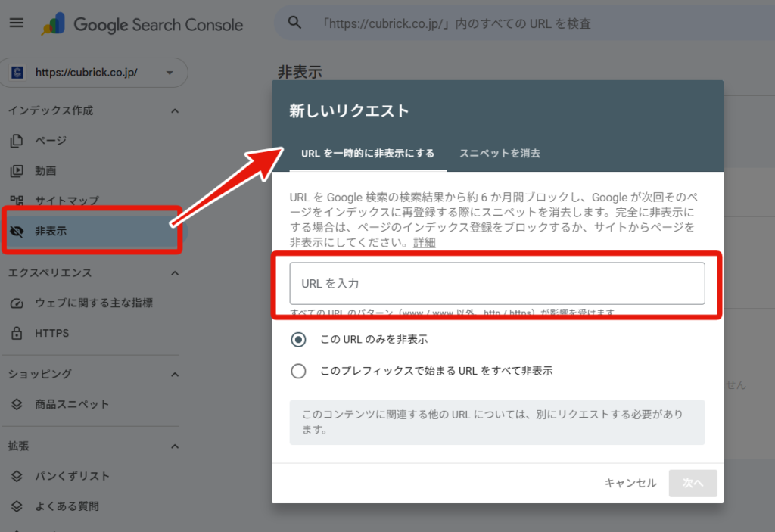Image resolution: width=775 pixels, height=532 pixels.
Task: Click the 非表示 crossed-eye icon
Action: (17, 232)
